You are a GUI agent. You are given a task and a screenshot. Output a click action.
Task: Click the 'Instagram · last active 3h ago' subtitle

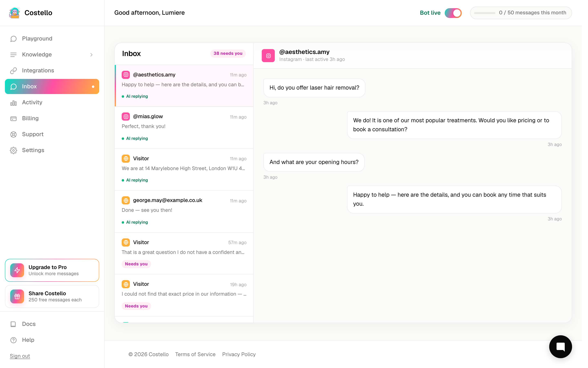pyautogui.click(x=312, y=59)
